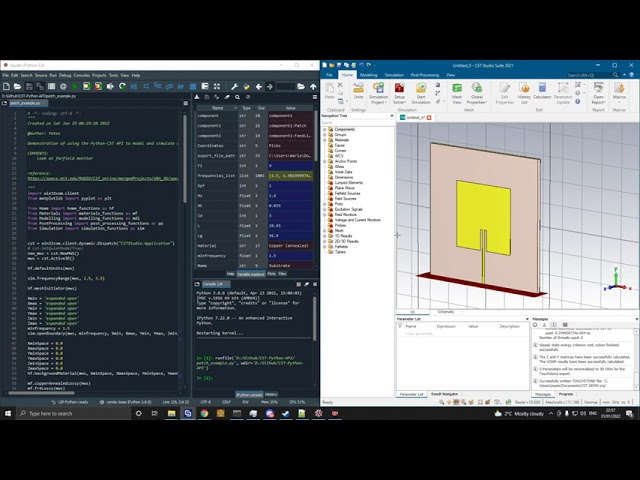Click the Chrome icon in the Windows taskbar
This screenshot has width=640, height=480.
204,413
